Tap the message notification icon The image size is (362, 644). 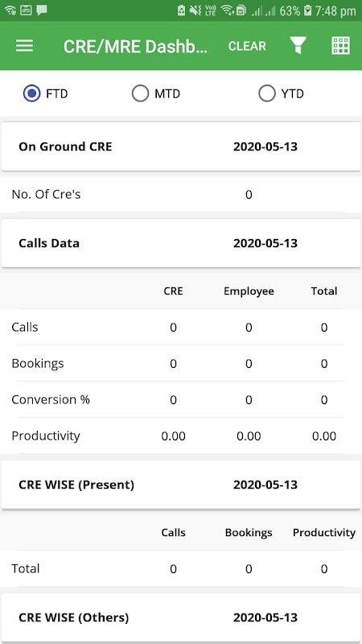[42, 10]
